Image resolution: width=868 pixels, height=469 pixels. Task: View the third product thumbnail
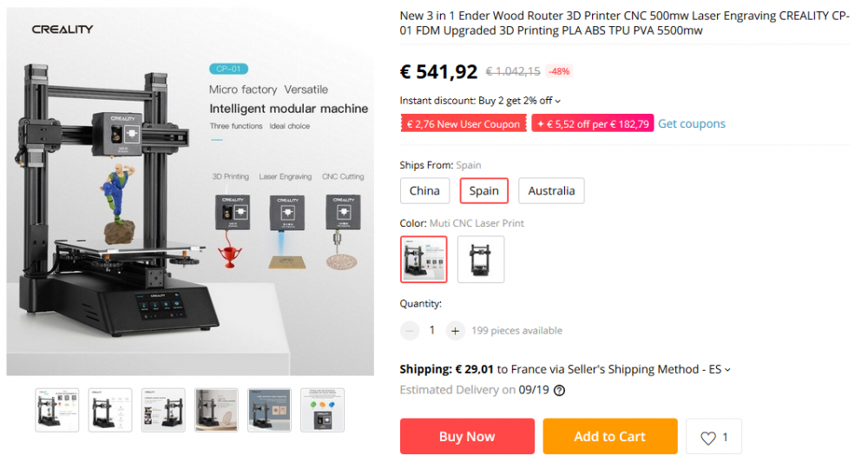point(163,410)
